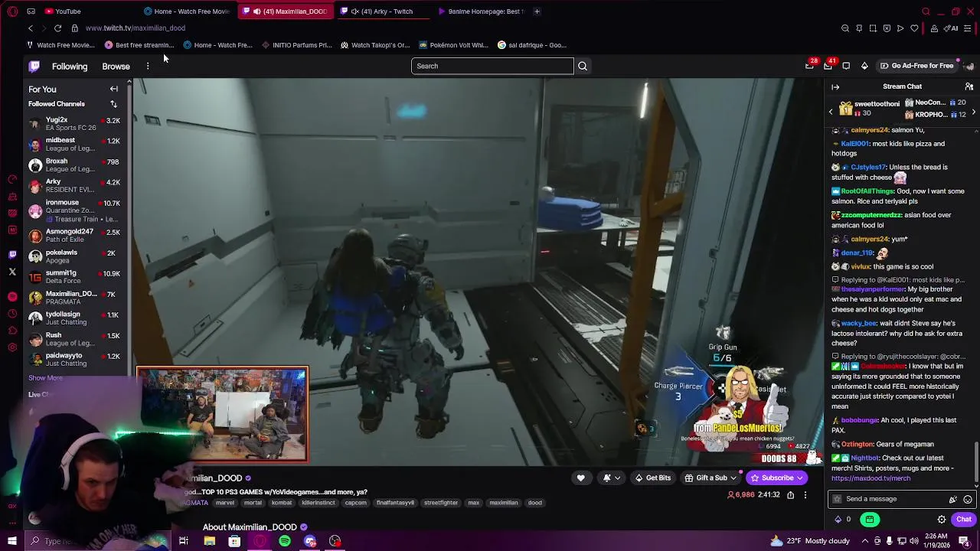Image resolution: width=980 pixels, height=551 pixels.
Task: Open Get Bits diamond icon in top bar
Action: (864, 66)
